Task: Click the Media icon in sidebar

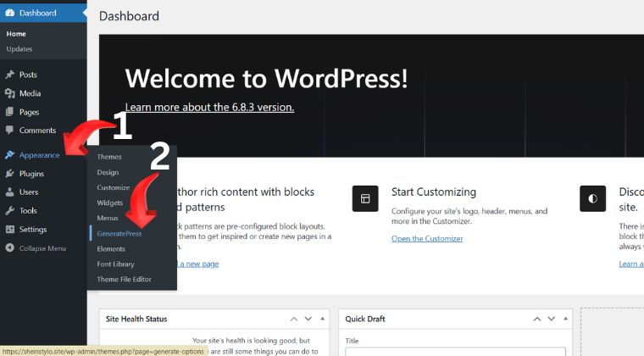Action: (10, 93)
